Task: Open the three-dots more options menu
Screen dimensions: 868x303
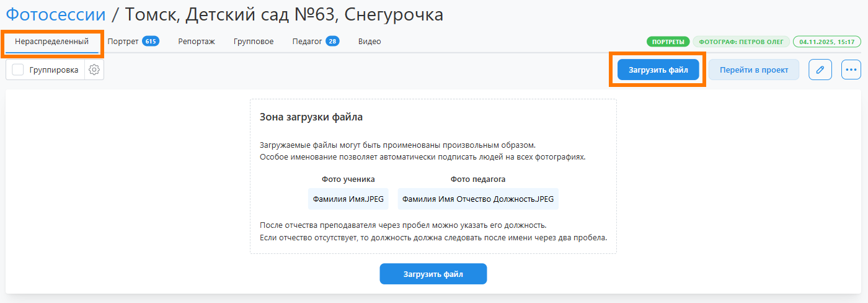Action: tap(851, 70)
